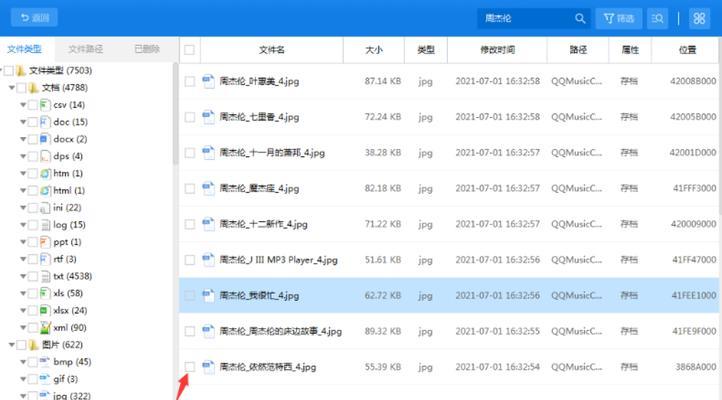Click the 62.72 KB size cell
Image resolution: width=722 pixels, height=400 pixels.
383,296
